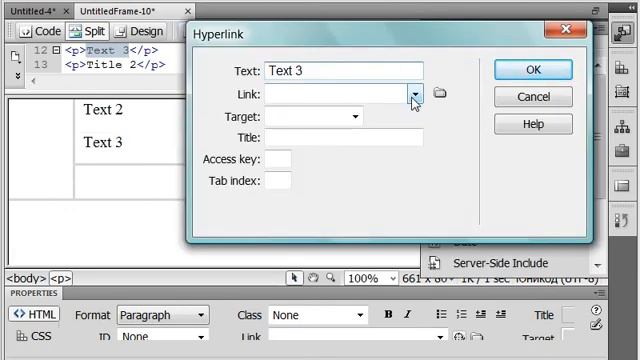640x360 pixels.
Task: Select the p tag in tag selector
Action: [61, 278]
